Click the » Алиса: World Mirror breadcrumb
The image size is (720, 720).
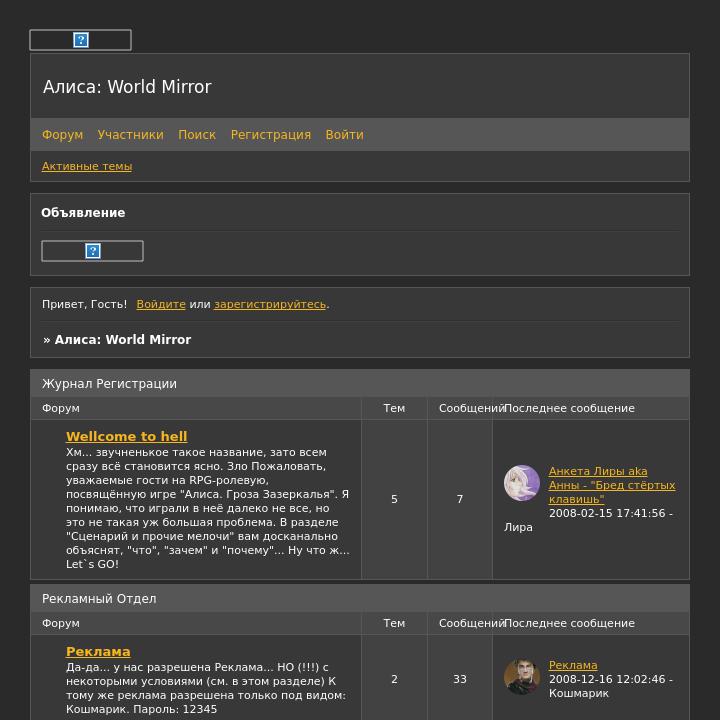click(x=117, y=340)
